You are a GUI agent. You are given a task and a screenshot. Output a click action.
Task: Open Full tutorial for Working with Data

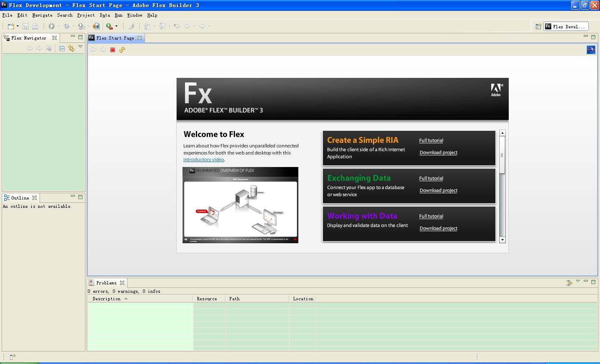[431, 216]
